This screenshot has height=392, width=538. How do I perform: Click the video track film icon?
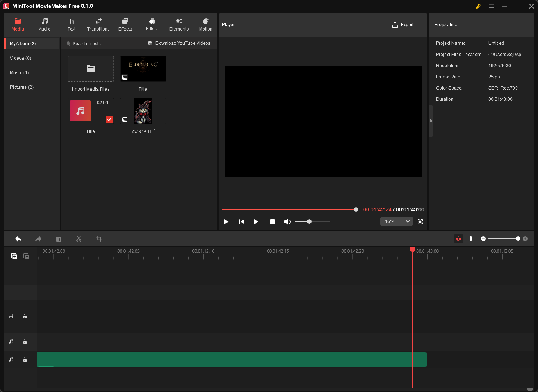pyautogui.click(x=11, y=317)
